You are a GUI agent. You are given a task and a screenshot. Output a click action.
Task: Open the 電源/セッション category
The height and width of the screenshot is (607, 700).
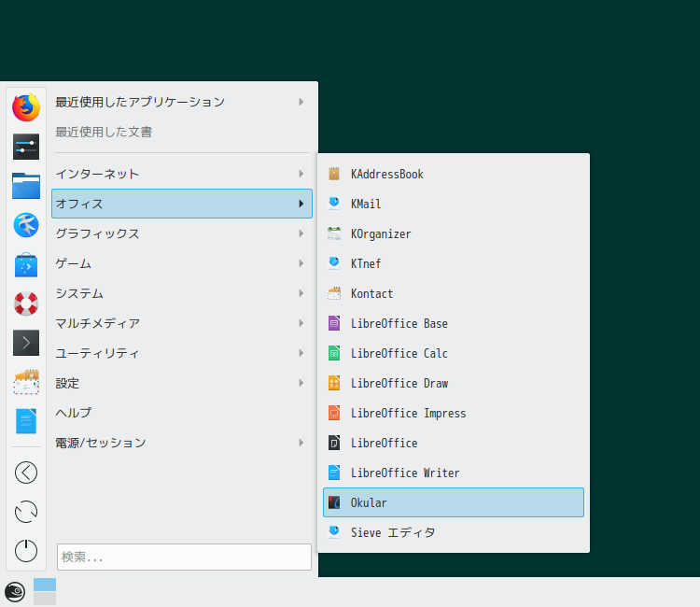click(182, 443)
